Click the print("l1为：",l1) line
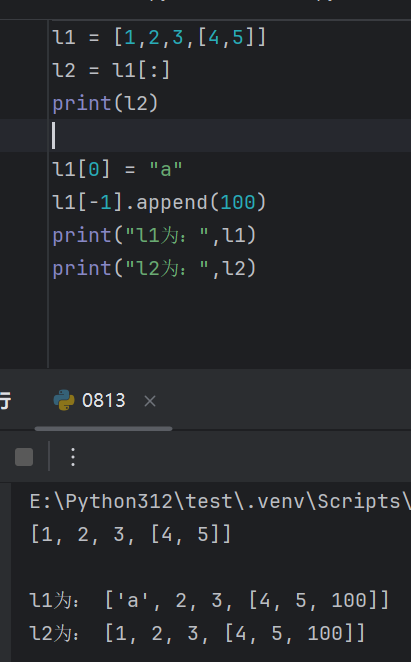411x662 pixels. pyautogui.click(x=154, y=235)
